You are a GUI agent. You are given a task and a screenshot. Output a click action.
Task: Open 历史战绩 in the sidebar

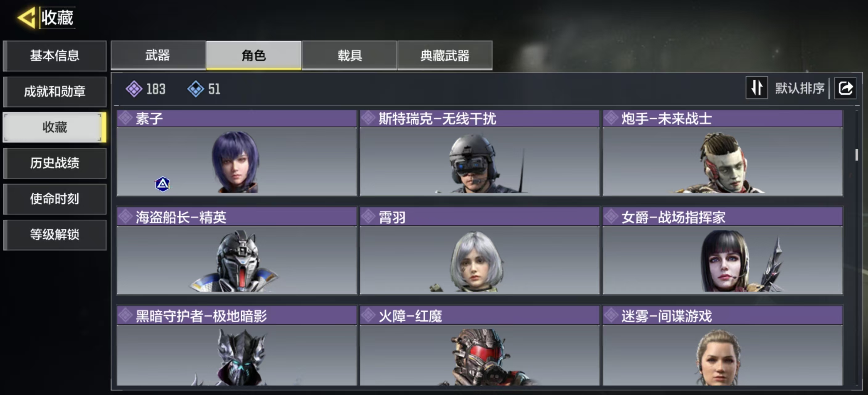click(x=55, y=163)
